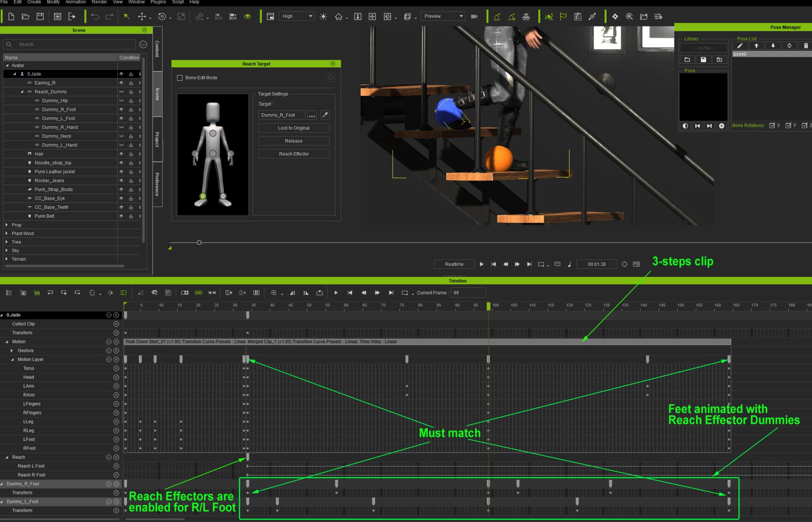Enable the Bone Edit Mode checkbox
This screenshot has height=522, width=812.
click(x=180, y=78)
